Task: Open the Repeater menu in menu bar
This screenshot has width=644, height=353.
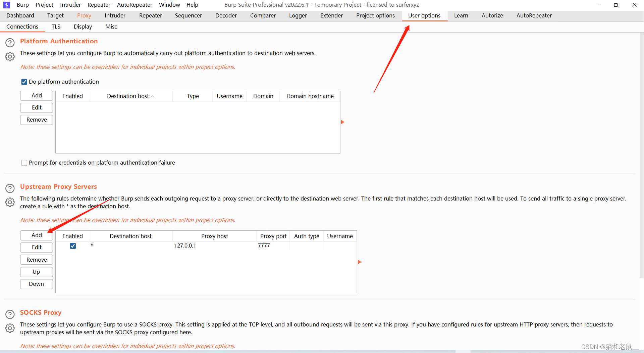Action: [x=99, y=5]
